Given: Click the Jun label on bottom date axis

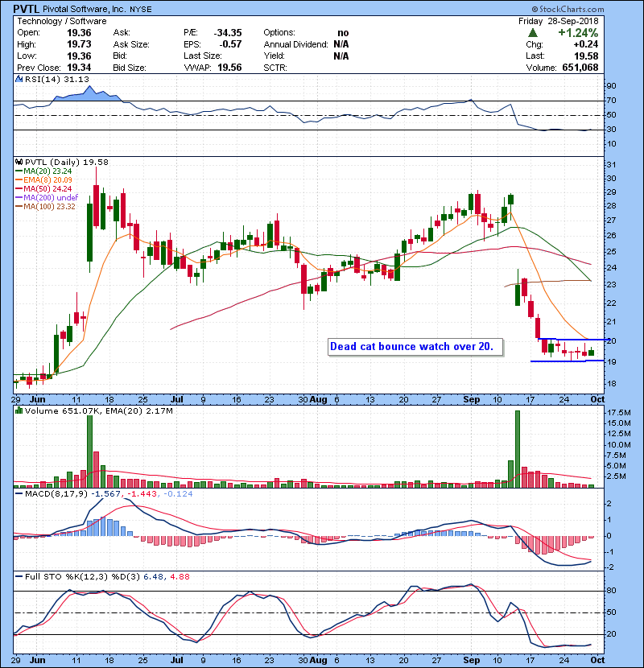Looking at the screenshot, I should [38, 660].
